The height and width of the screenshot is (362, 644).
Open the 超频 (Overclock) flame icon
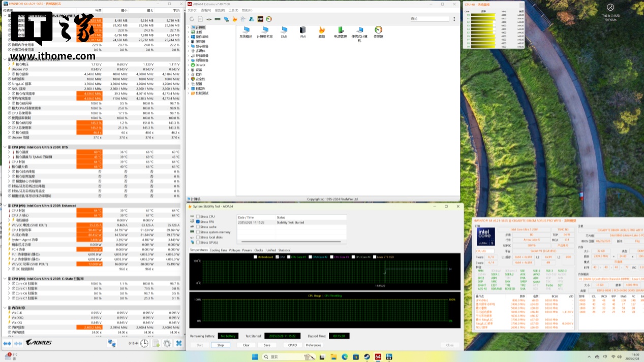[x=322, y=31]
